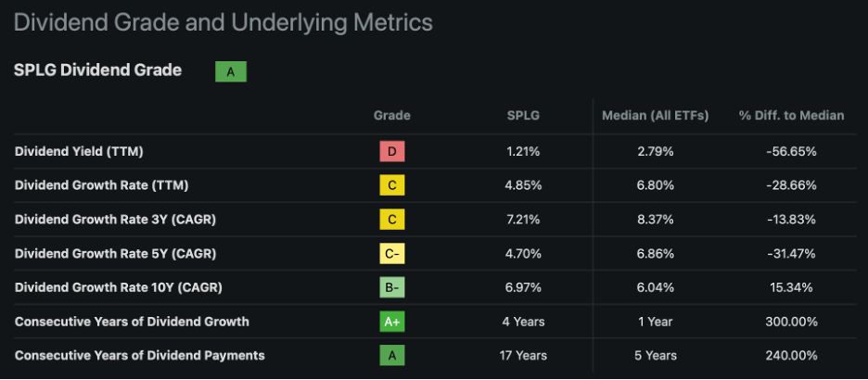This screenshot has width=868, height=380.
Task: Open the Dividend Yield (TTM) metric
Action: click(x=79, y=151)
